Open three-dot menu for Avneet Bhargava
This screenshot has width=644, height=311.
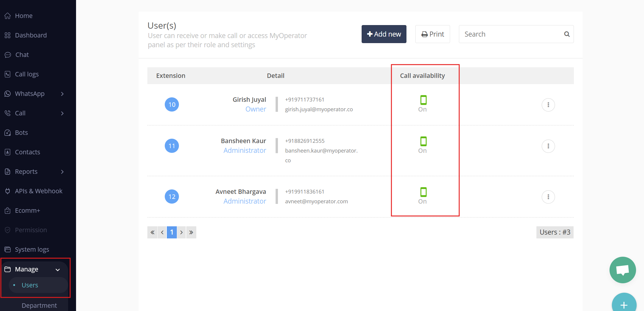pos(548,197)
